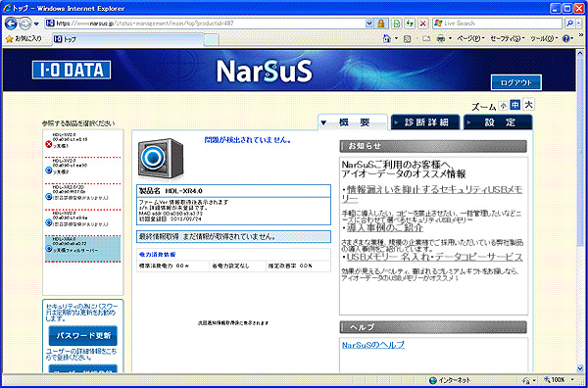
Task: Switch to the 設定 tab
Action: click(x=498, y=122)
